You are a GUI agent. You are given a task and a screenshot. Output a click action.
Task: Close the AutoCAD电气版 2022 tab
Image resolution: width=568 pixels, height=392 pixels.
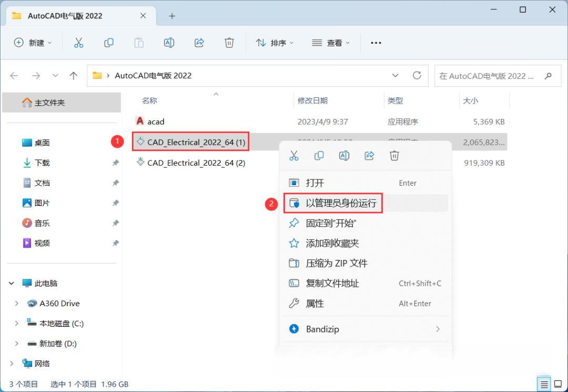click(x=143, y=16)
